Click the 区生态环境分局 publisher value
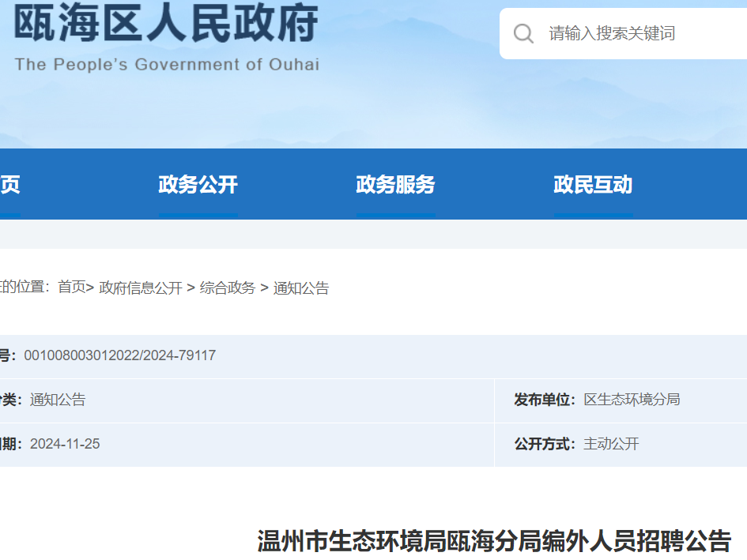Screen dimensions: 747x560 [632, 400]
